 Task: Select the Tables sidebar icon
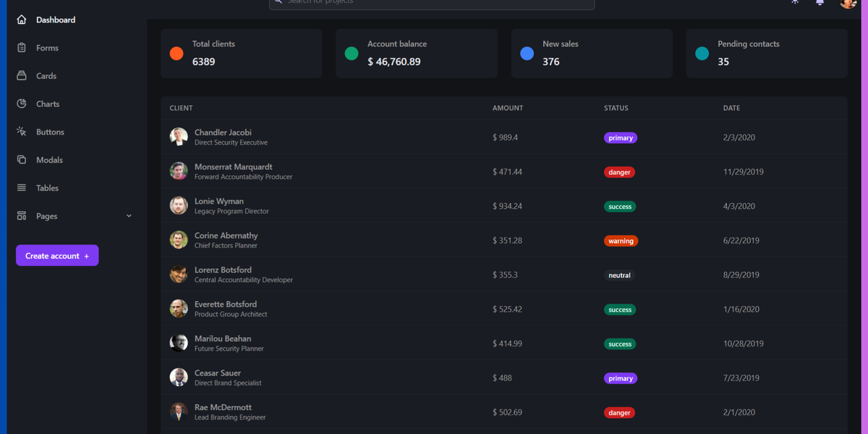[22, 187]
